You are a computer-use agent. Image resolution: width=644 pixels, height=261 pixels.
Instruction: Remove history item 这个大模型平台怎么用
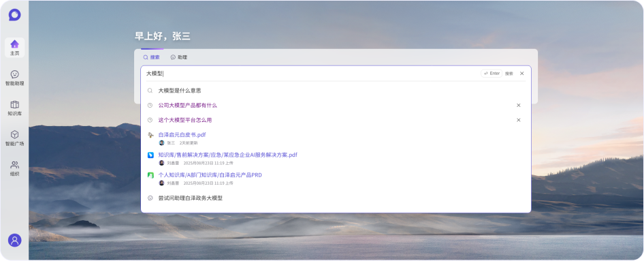518,120
